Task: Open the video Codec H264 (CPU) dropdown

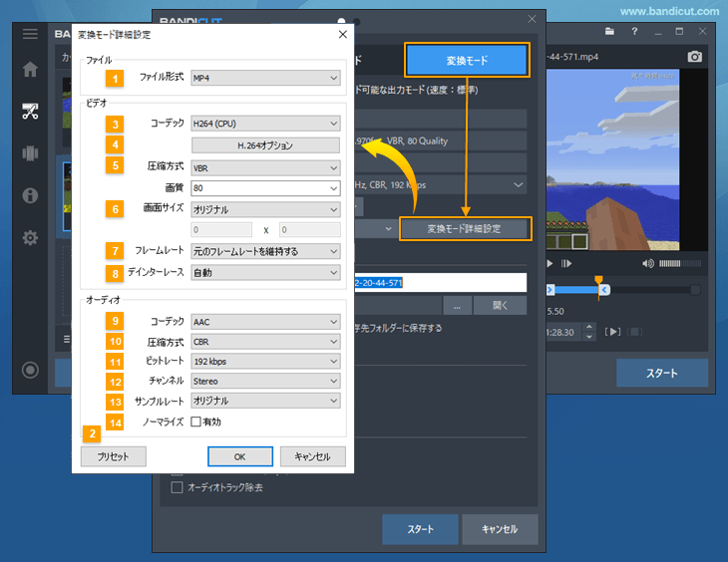Action: (x=265, y=124)
